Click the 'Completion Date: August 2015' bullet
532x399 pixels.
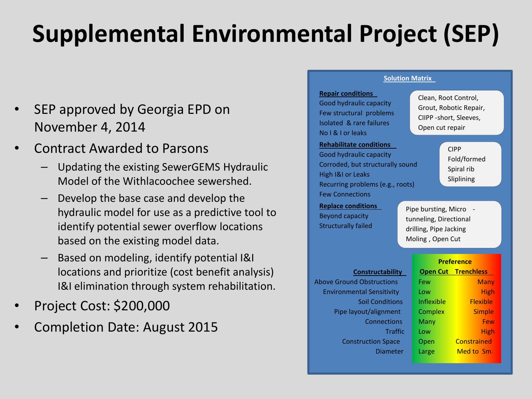tap(126, 327)
